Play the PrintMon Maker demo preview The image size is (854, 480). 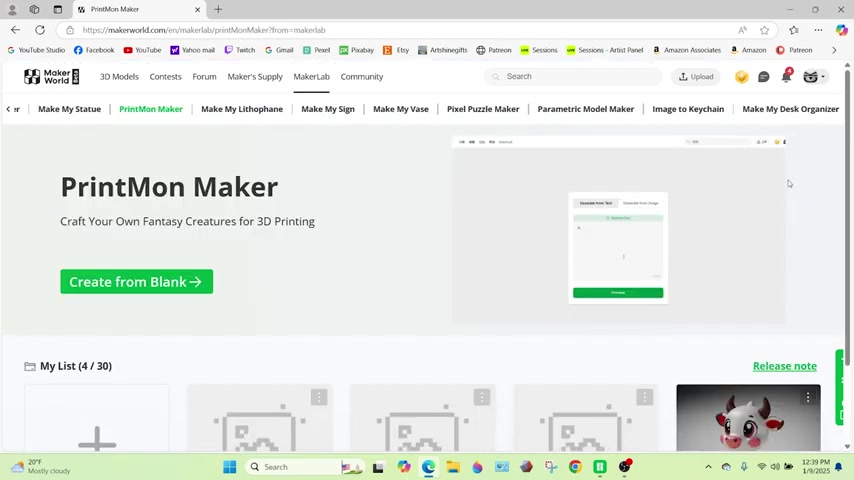619,230
